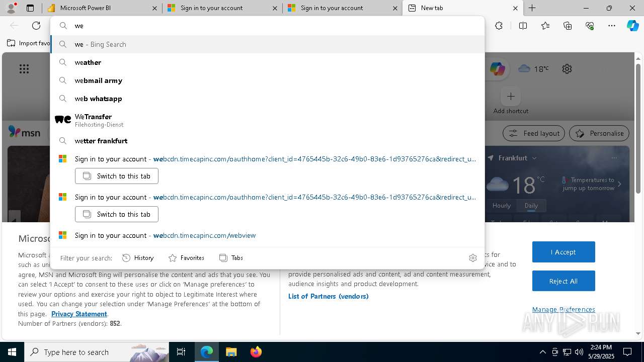Open the Windows Start menu
644x362 pixels.
tap(12, 352)
